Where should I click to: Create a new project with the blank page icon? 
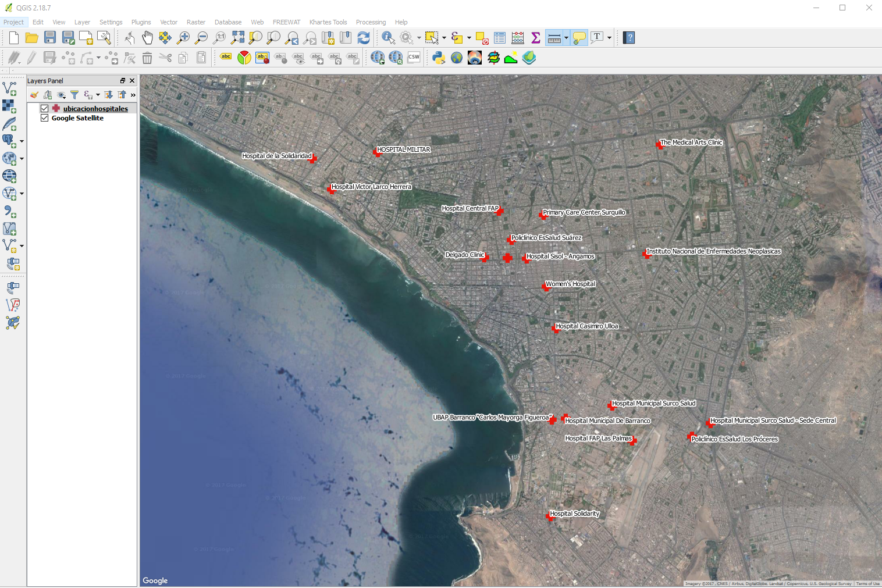click(x=14, y=38)
